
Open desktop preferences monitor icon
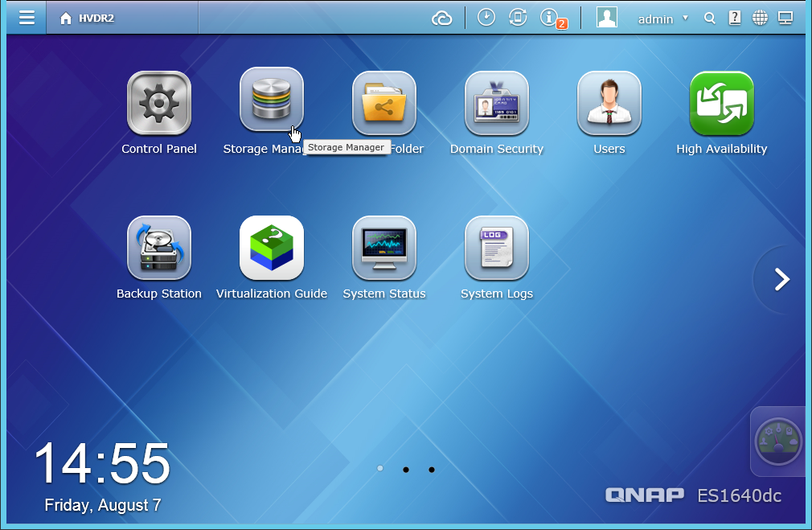[785, 18]
